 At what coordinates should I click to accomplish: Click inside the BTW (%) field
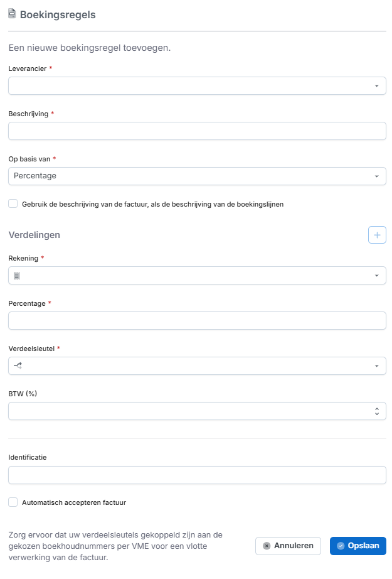(188, 411)
